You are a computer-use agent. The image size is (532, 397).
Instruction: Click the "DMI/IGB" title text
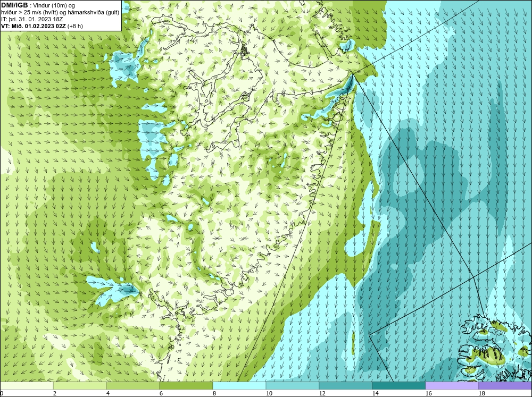[14, 5]
